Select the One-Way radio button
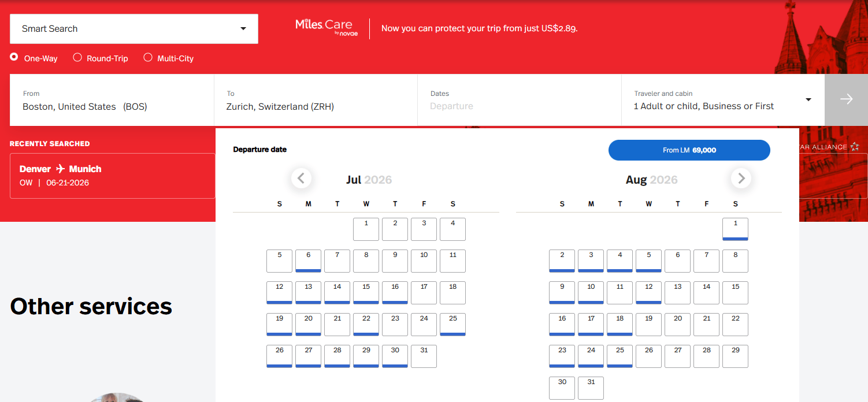Screen dimensions: 868x402 point(14,57)
